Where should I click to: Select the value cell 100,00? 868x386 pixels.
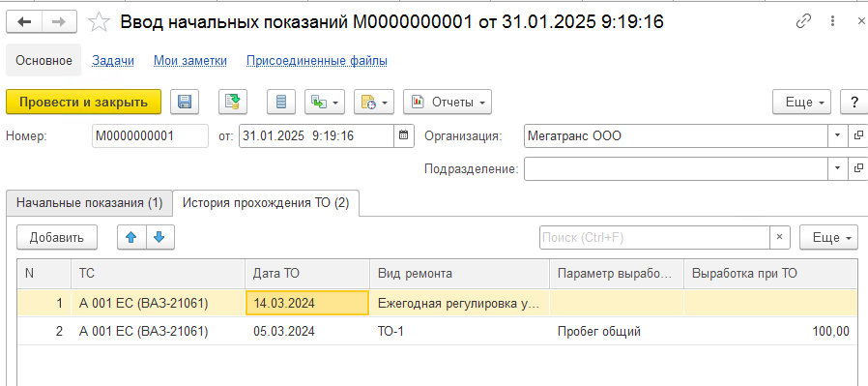[771, 332]
